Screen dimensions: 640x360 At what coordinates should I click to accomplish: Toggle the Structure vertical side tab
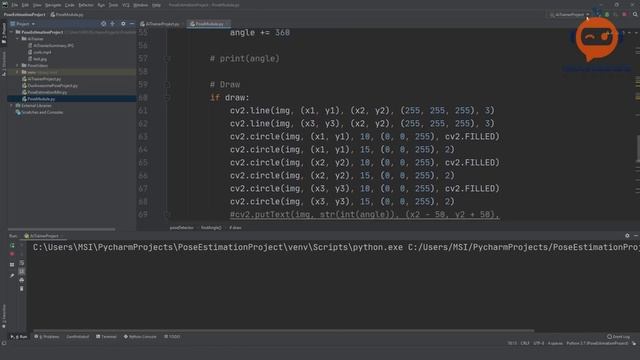[x=4, y=64]
